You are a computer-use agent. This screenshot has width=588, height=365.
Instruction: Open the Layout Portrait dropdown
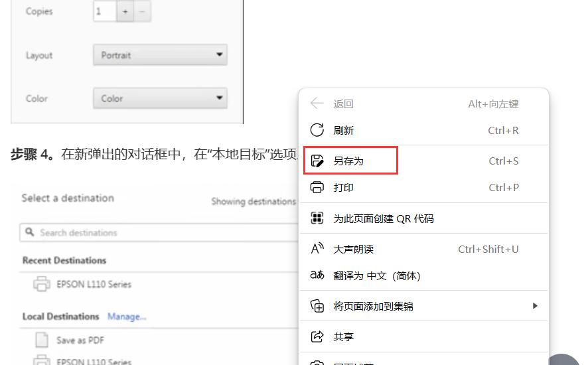(160, 55)
